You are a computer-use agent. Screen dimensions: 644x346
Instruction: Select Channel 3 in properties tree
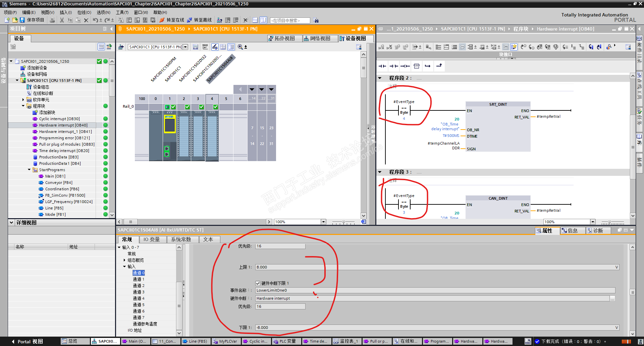coord(139,292)
